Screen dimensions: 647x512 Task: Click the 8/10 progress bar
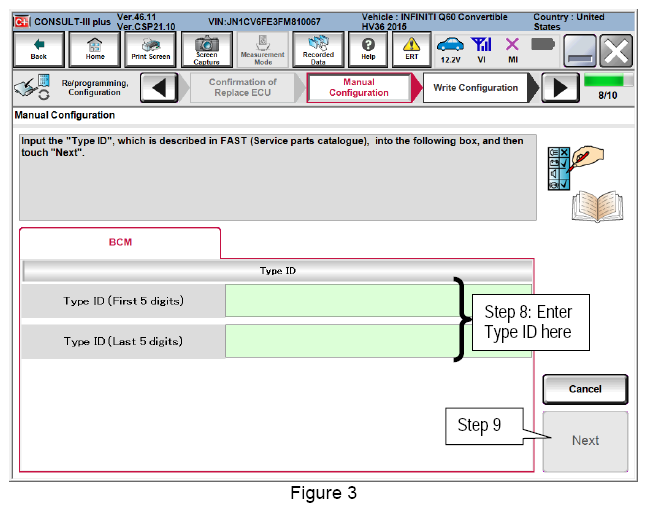(x=608, y=80)
